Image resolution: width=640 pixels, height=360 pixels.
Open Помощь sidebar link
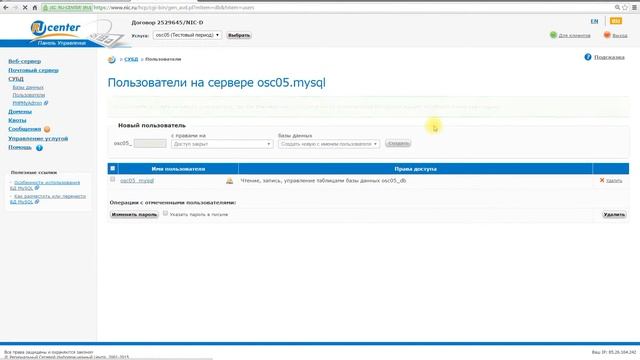pyautogui.click(x=20, y=147)
